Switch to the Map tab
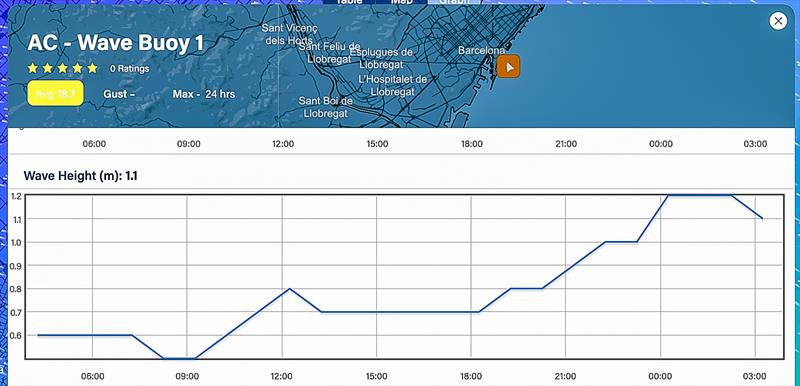 (402, 2)
